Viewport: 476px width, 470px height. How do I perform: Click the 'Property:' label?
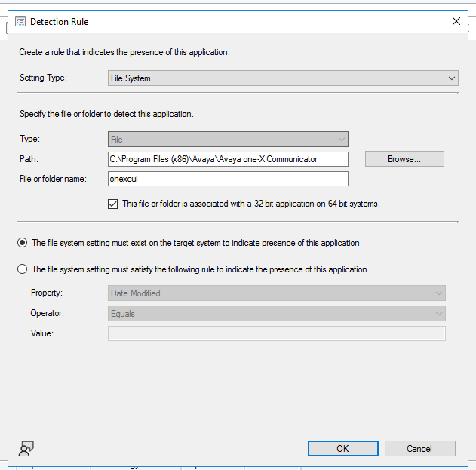(x=47, y=293)
